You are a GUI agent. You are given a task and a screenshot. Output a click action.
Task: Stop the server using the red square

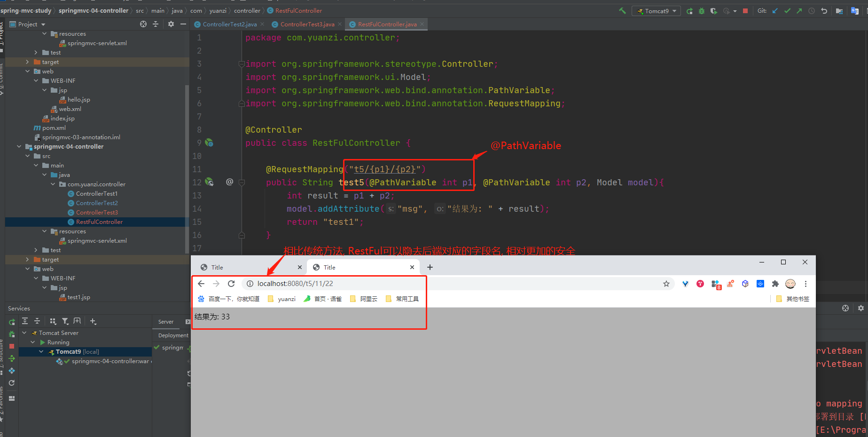pos(745,11)
